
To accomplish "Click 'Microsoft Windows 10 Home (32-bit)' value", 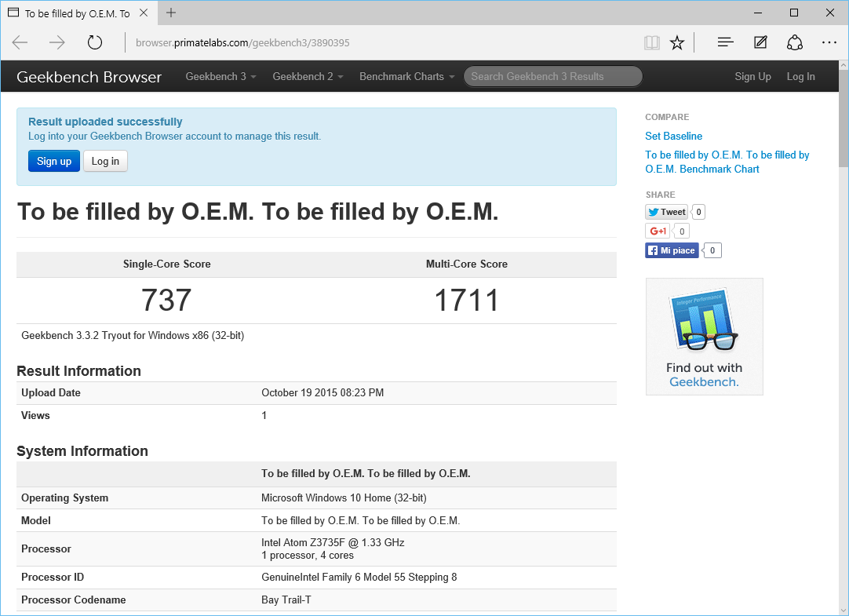I will [x=344, y=498].
